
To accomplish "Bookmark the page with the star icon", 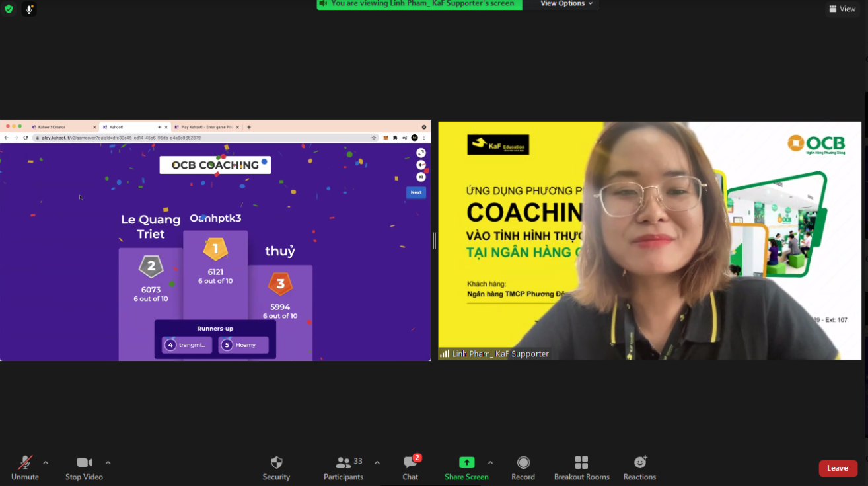I will click(x=374, y=138).
